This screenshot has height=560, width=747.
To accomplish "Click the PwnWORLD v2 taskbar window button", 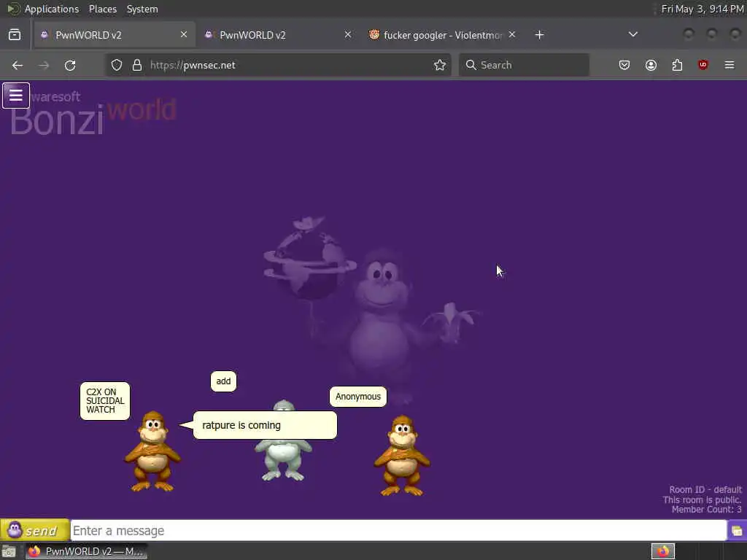I will coord(86,551).
